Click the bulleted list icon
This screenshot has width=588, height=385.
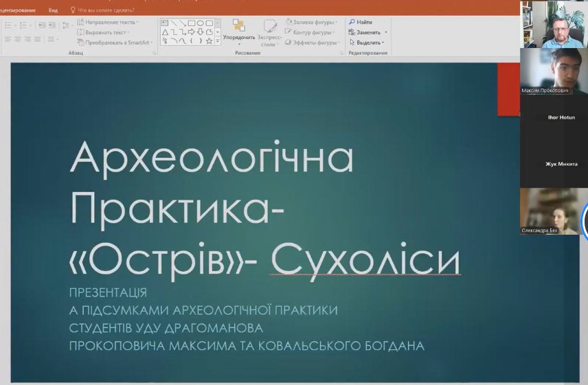[8, 25]
